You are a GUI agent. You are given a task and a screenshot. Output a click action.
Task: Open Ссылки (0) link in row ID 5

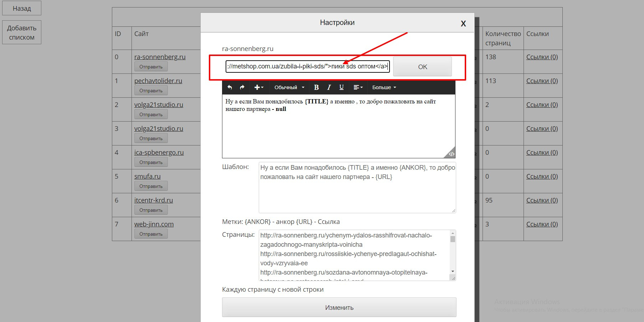542,176
